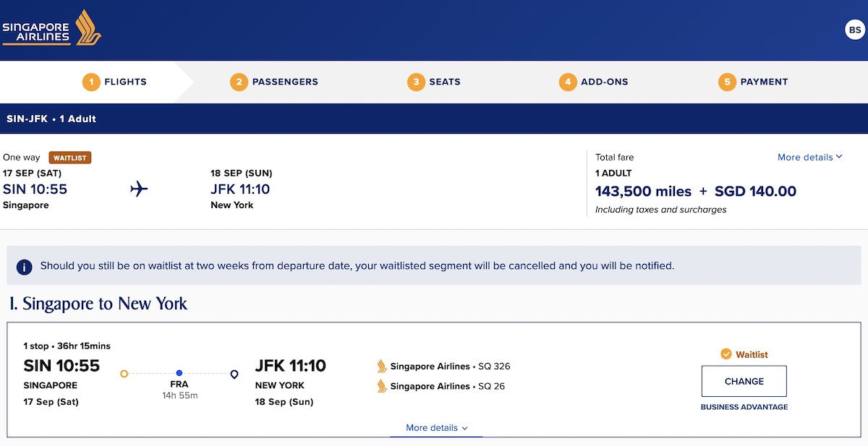Click the Business Advantage fare label
The image size is (868, 446).
point(744,407)
